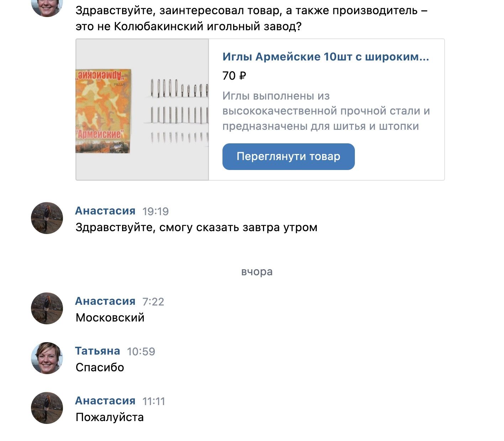Open product title 'Иглы Армейские 10шт с широким...'
This screenshot has height=441, width=504.
(326, 57)
